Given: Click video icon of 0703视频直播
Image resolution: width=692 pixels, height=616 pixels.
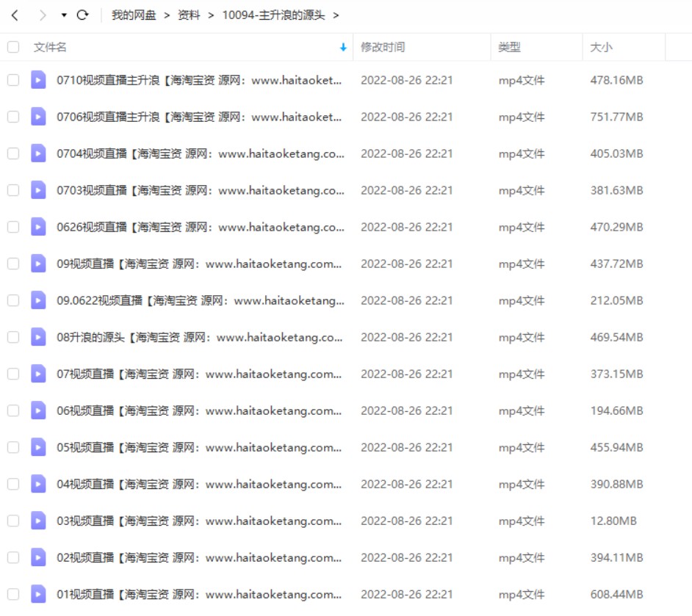Looking at the screenshot, I should click(x=38, y=190).
